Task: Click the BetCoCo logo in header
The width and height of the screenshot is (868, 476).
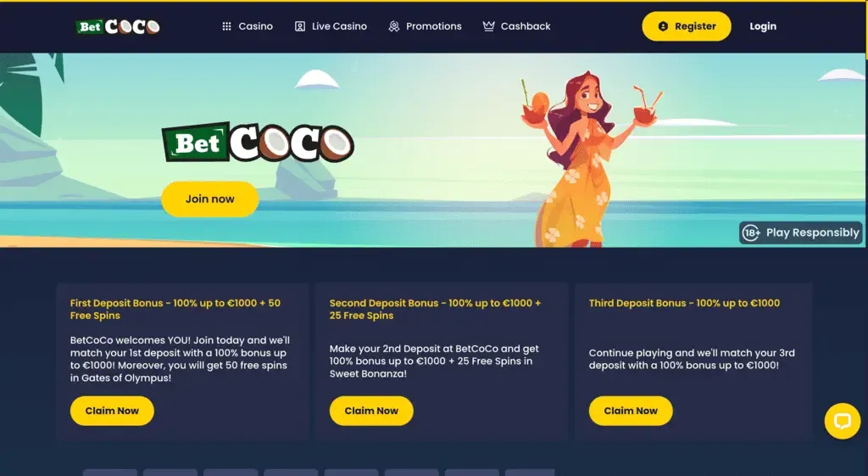Action: [118, 26]
